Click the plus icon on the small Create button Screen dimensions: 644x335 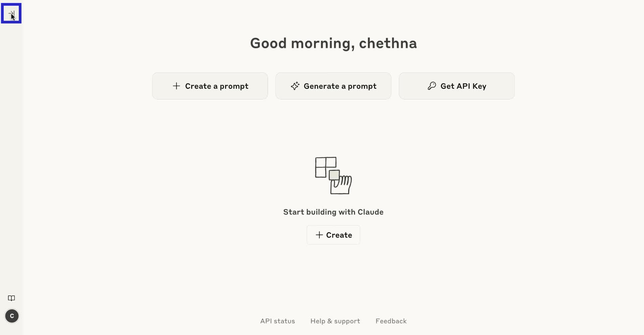coord(319,235)
